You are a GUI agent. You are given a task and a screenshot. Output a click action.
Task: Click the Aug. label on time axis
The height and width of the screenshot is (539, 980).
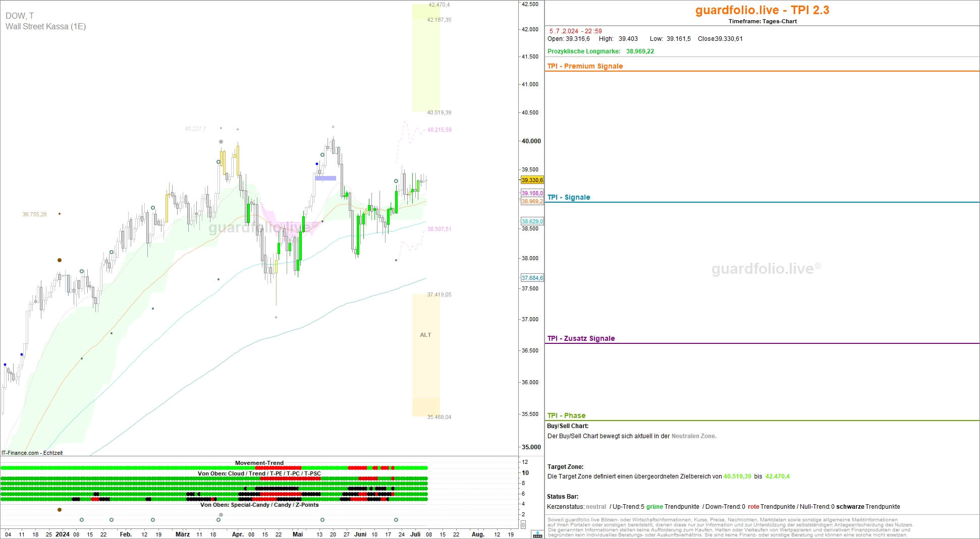coord(478,534)
